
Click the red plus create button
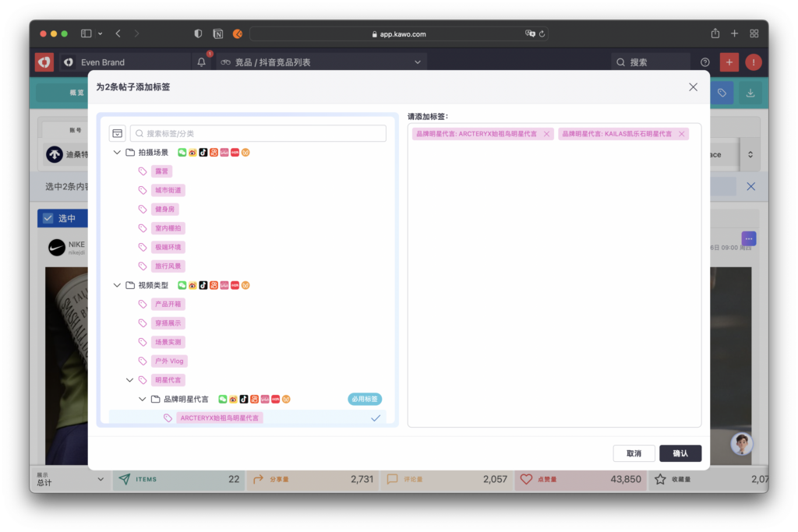[729, 62]
